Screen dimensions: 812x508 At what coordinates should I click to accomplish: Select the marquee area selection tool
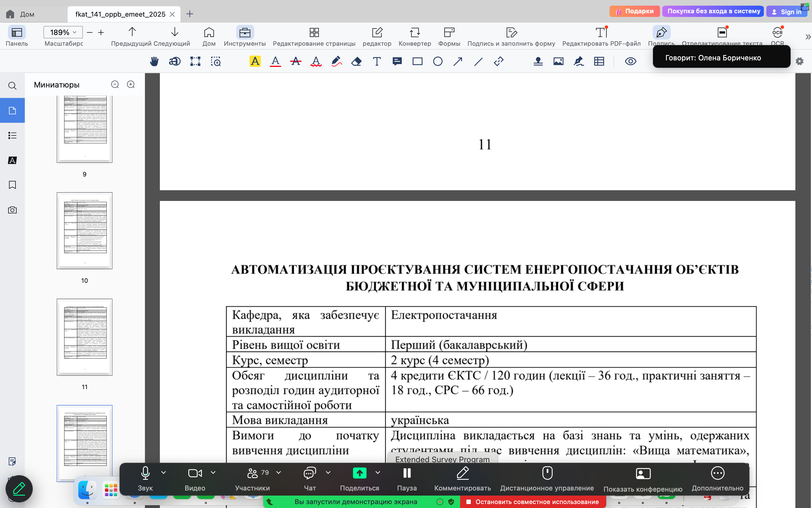point(195,62)
